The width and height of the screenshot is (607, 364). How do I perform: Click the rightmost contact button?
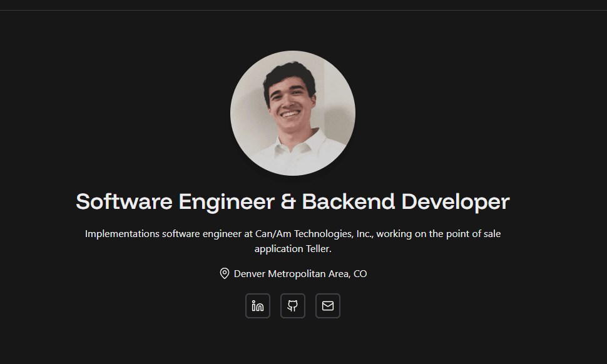point(327,306)
